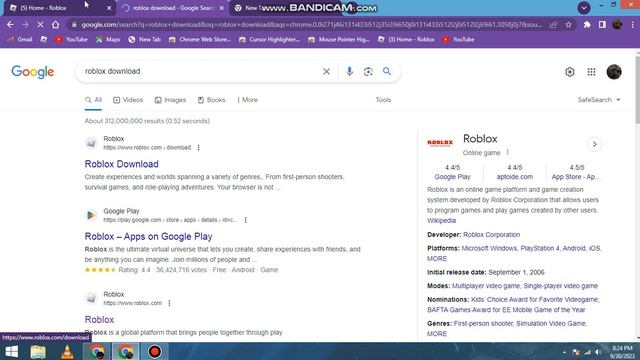
Task: Open the Windows Start menu
Action: (x=11, y=351)
